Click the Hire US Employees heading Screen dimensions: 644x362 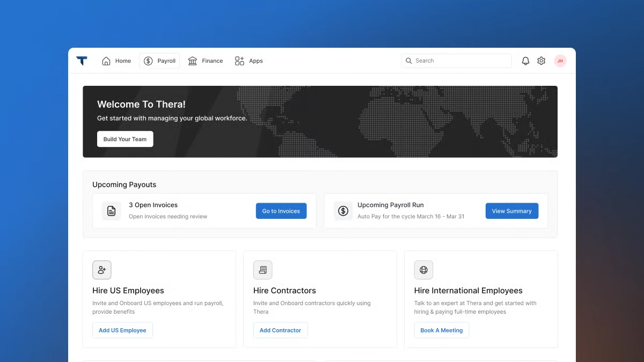pyautogui.click(x=128, y=291)
